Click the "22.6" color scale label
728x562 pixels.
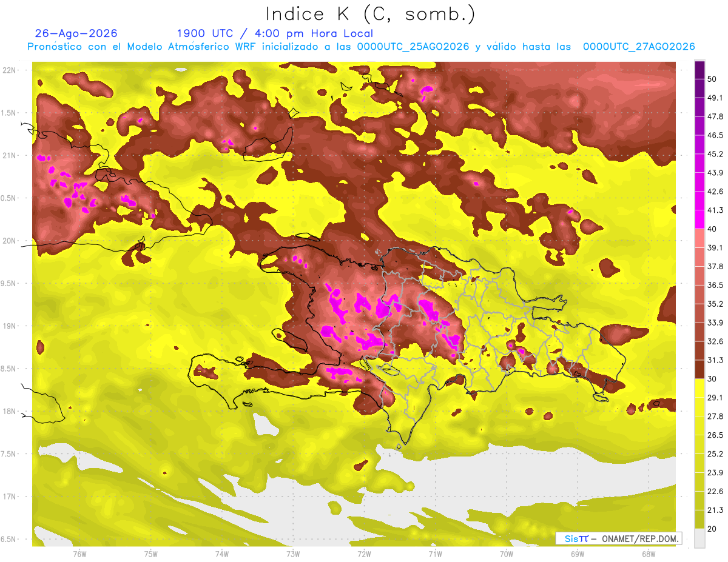[715, 491]
